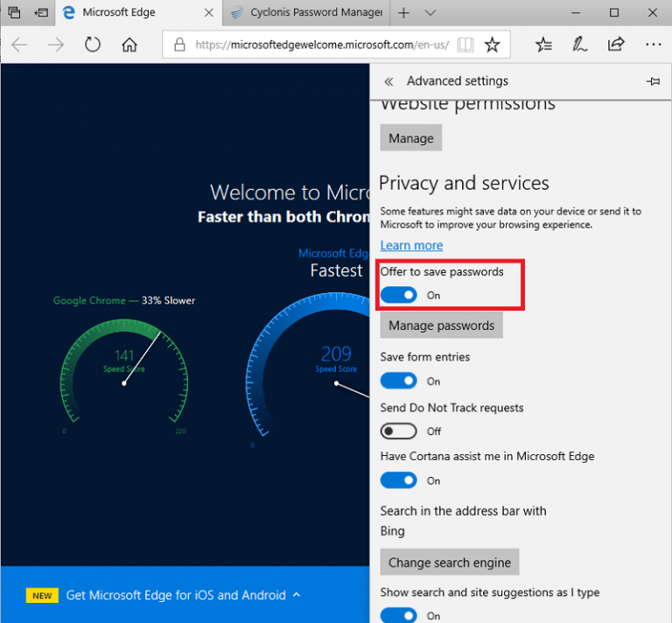672x623 pixels.
Task: Open Add notes pen icon
Action: [x=579, y=45]
